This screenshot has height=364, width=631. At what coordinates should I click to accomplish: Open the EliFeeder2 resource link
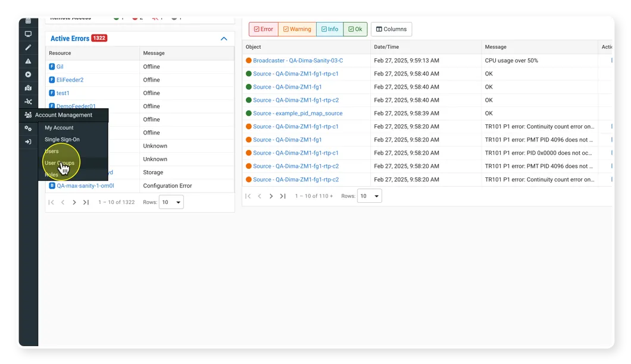point(70,80)
